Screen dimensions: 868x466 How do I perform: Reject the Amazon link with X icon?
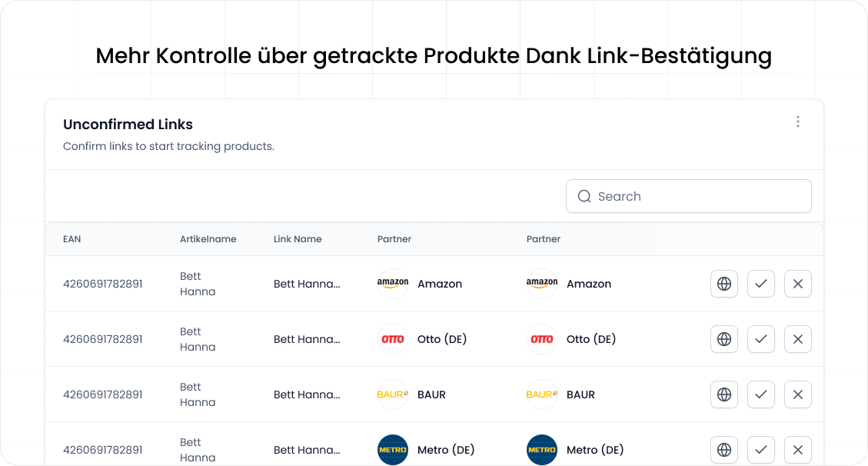point(798,284)
